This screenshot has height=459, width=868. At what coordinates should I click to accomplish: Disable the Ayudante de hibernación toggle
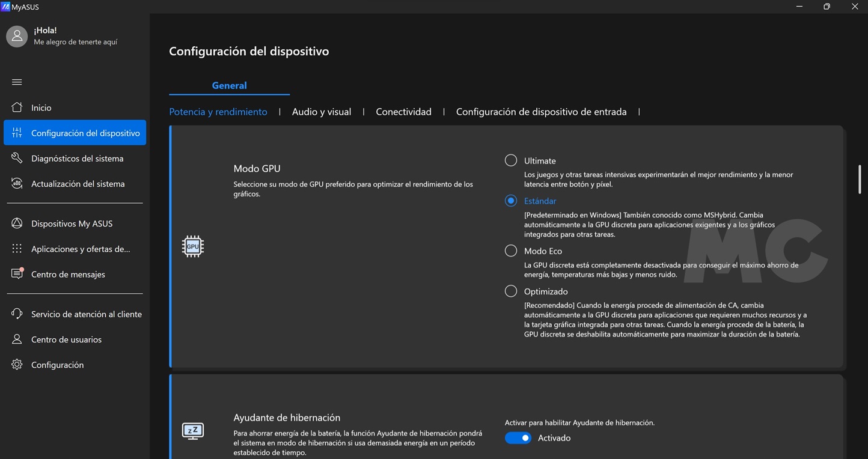coord(518,438)
